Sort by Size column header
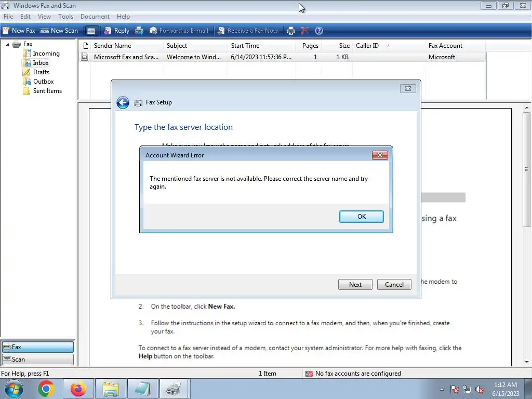 click(x=337, y=46)
